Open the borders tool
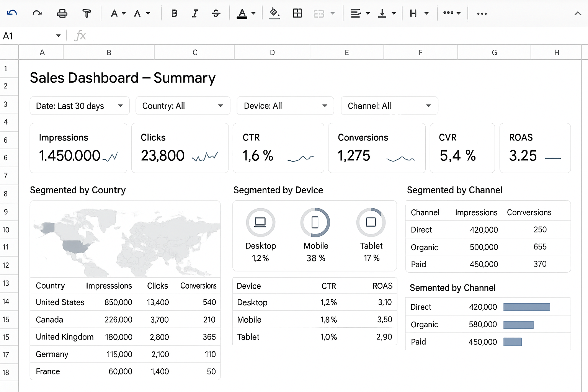 point(297,13)
